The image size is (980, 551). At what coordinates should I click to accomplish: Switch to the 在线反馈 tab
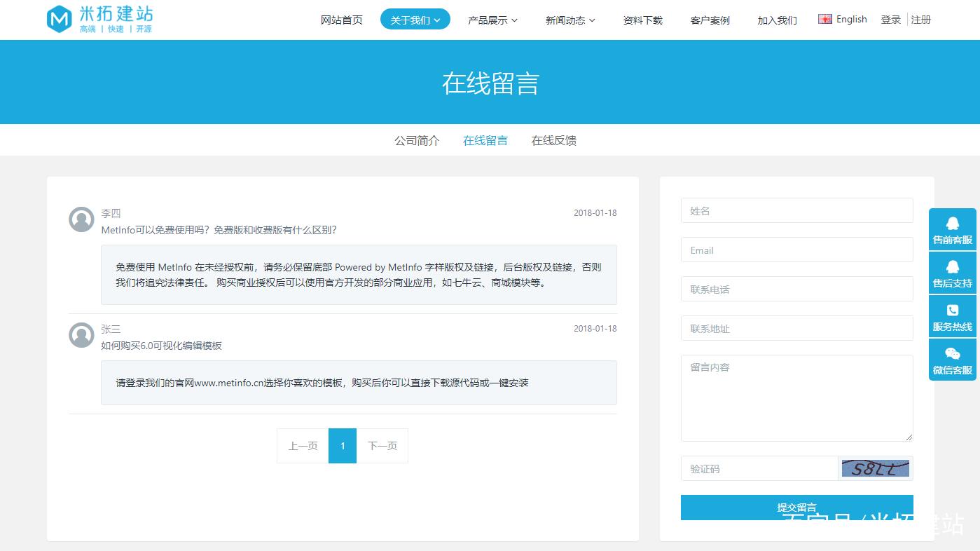coord(553,140)
